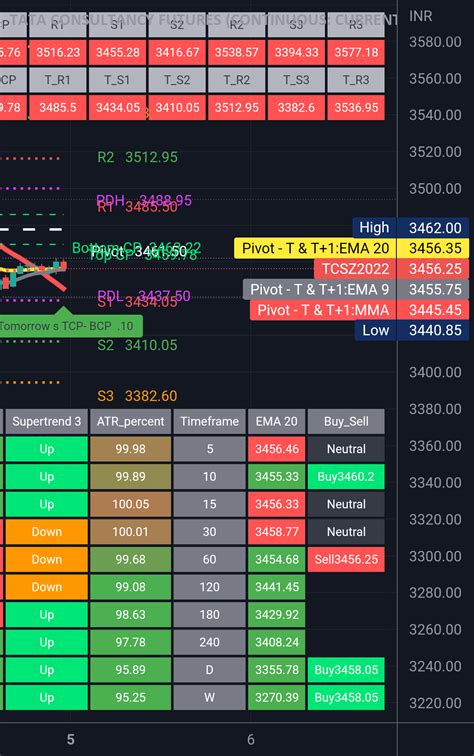Click the Timeframe column header

click(209, 421)
